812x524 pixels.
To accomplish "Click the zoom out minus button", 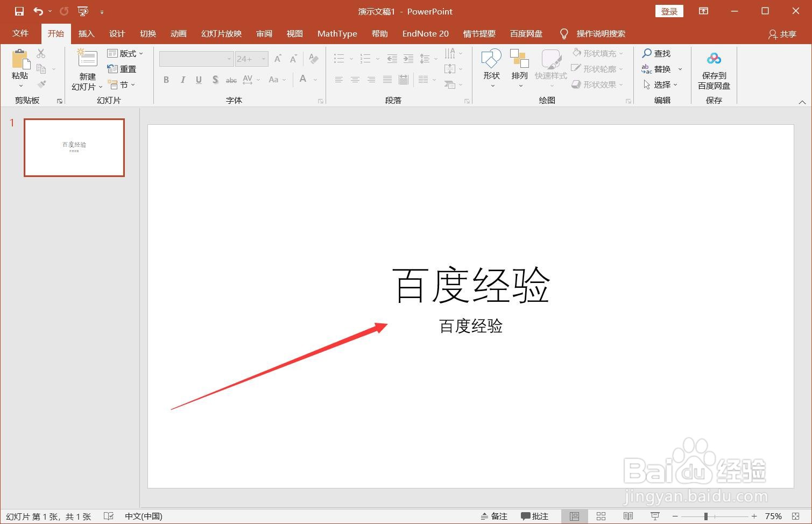I will 675,516.
